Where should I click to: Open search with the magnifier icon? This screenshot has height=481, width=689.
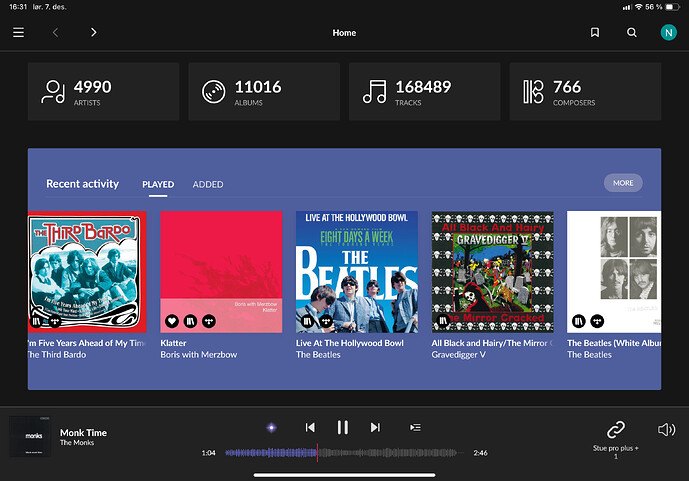tap(631, 33)
